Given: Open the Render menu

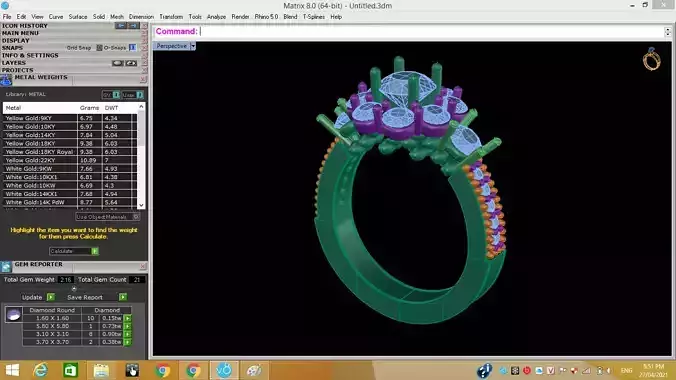Looking at the screenshot, I should (240, 17).
